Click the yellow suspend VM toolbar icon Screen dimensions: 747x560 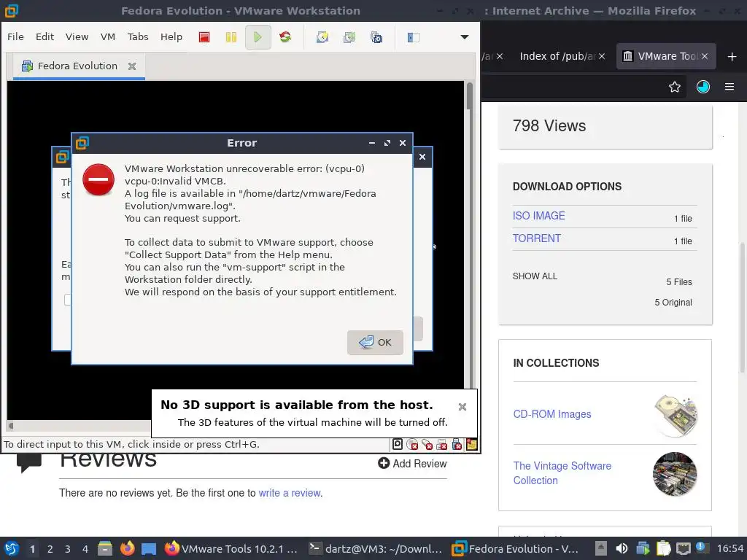[x=231, y=37]
